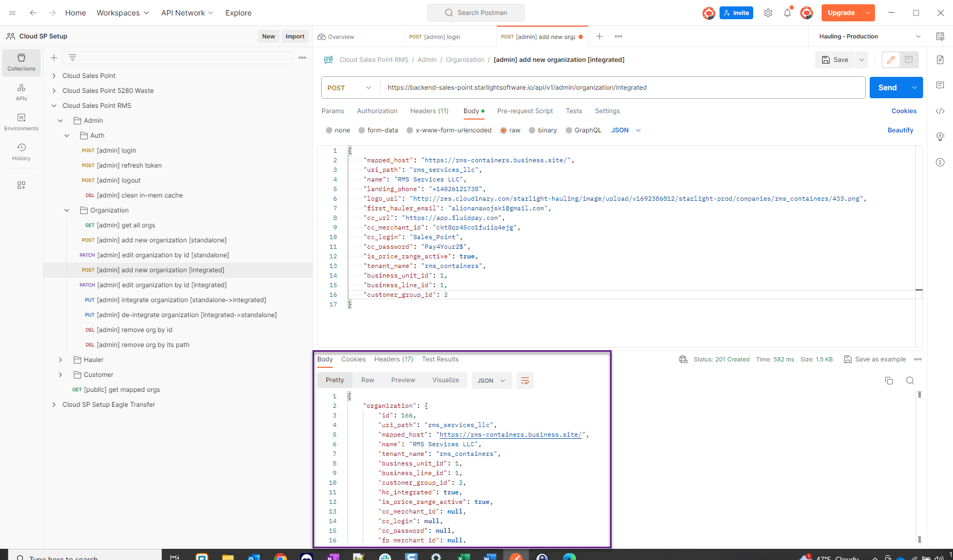Open the request Info icon

coord(940,162)
